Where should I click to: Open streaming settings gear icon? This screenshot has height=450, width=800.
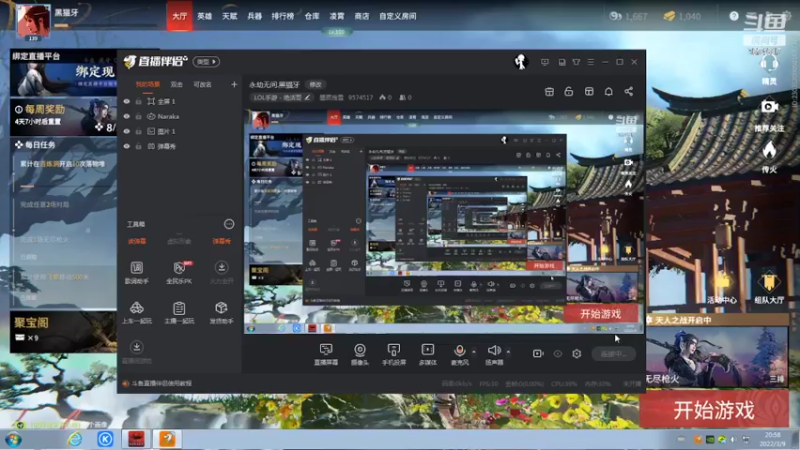[x=577, y=354]
